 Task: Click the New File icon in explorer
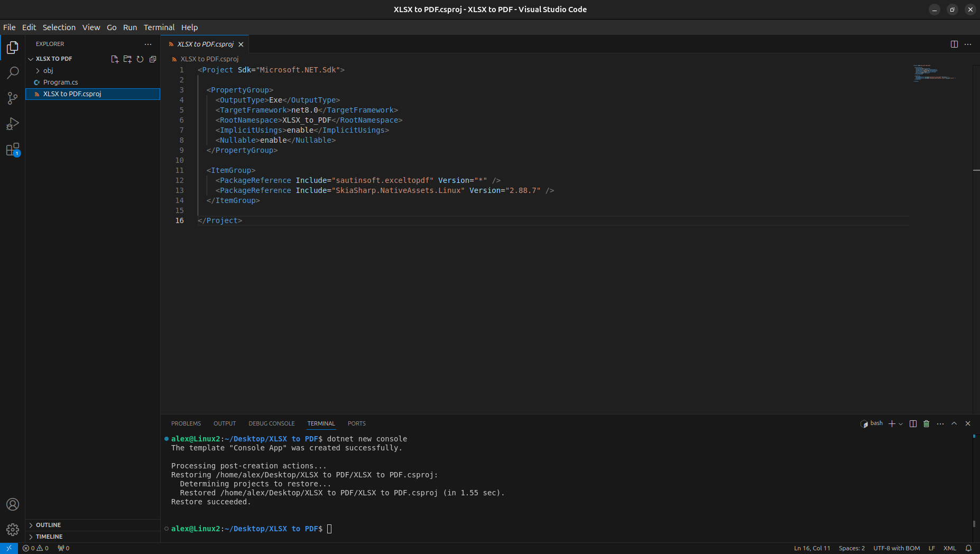pos(115,59)
